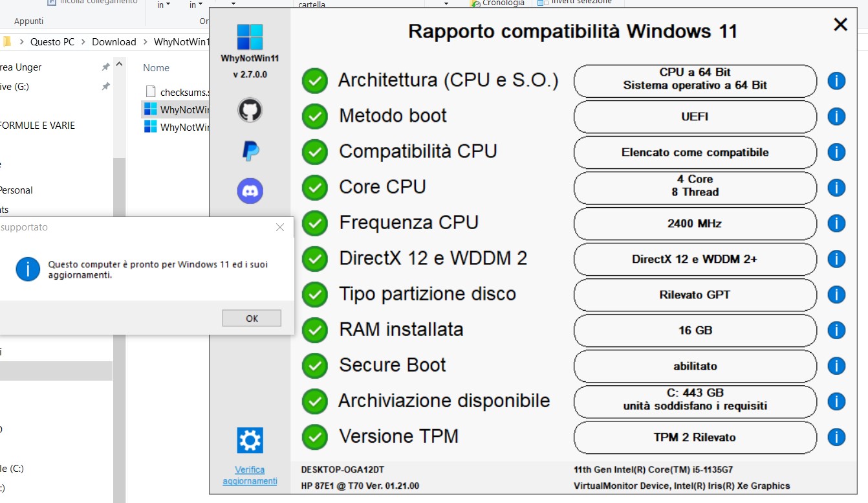Viewport: 868px width, 503px height.
Task: Show info for Metodo boot row
Action: click(x=836, y=117)
